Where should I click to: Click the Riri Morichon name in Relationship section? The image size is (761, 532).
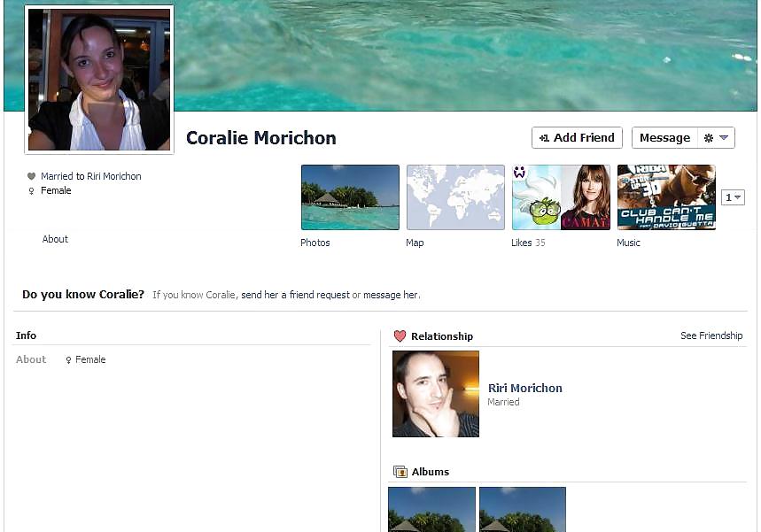coord(524,388)
